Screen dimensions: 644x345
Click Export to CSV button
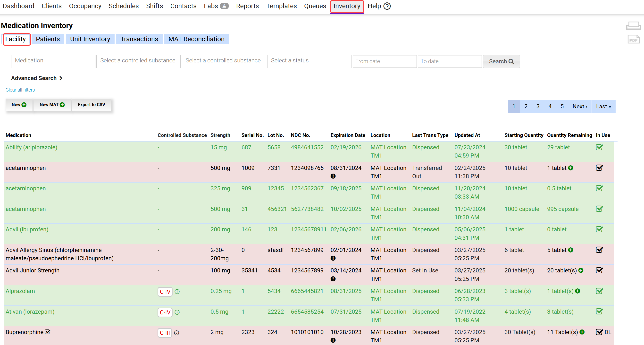pyautogui.click(x=92, y=105)
